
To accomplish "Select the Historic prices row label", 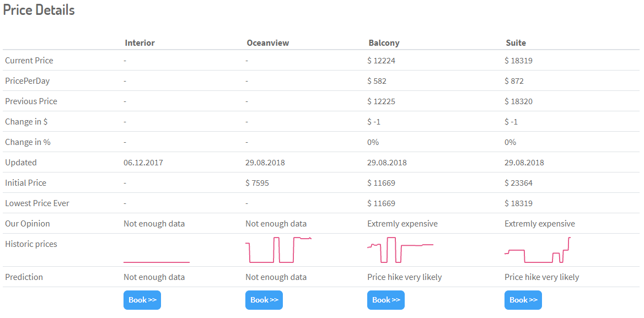I will (31, 244).
